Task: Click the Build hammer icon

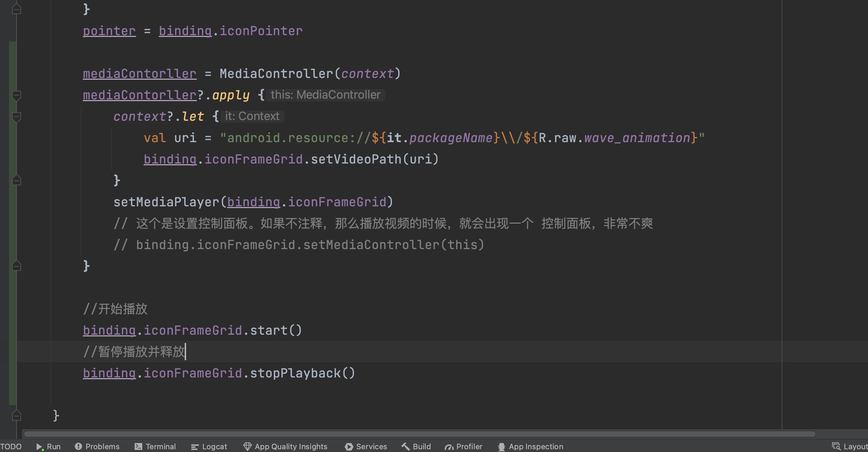Action: coord(405,446)
